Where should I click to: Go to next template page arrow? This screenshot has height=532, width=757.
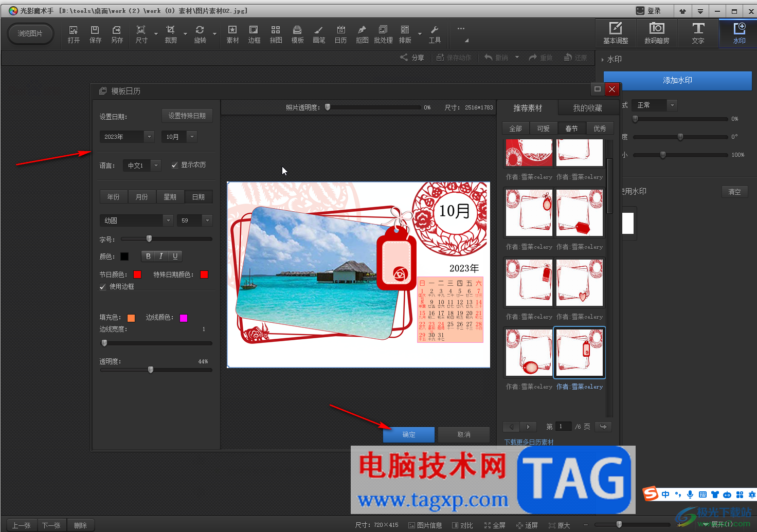[x=528, y=427]
